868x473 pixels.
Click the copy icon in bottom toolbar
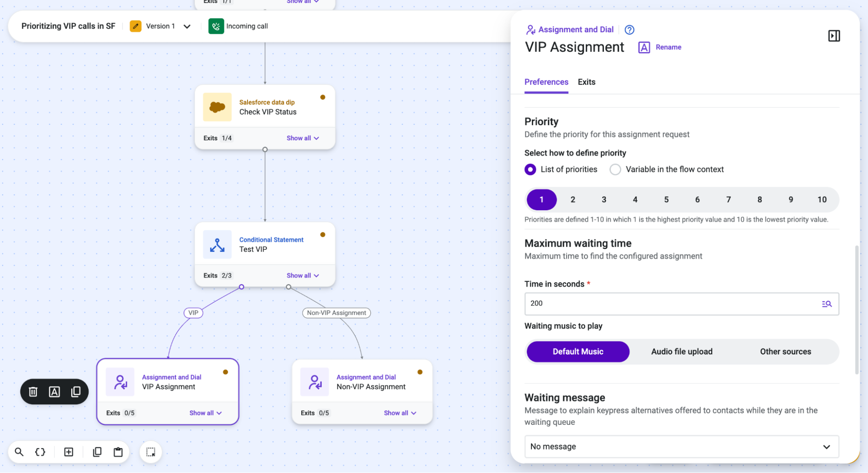[x=97, y=452]
